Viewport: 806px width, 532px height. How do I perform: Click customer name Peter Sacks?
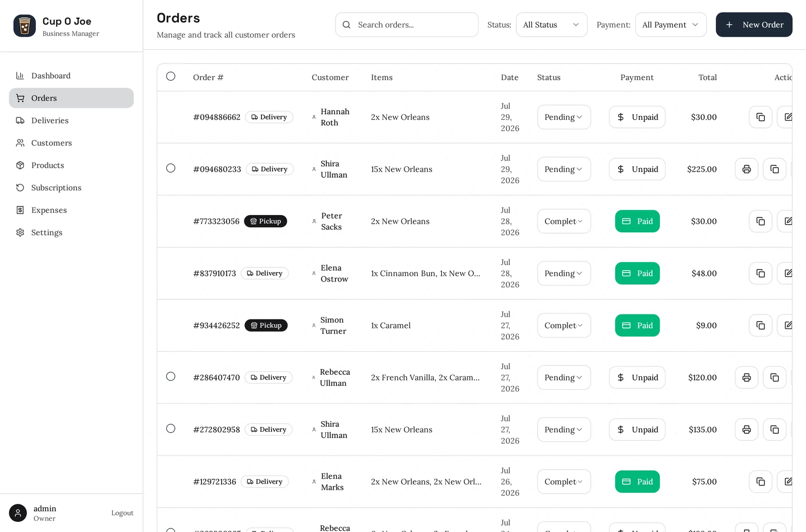click(x=331, y=221)
